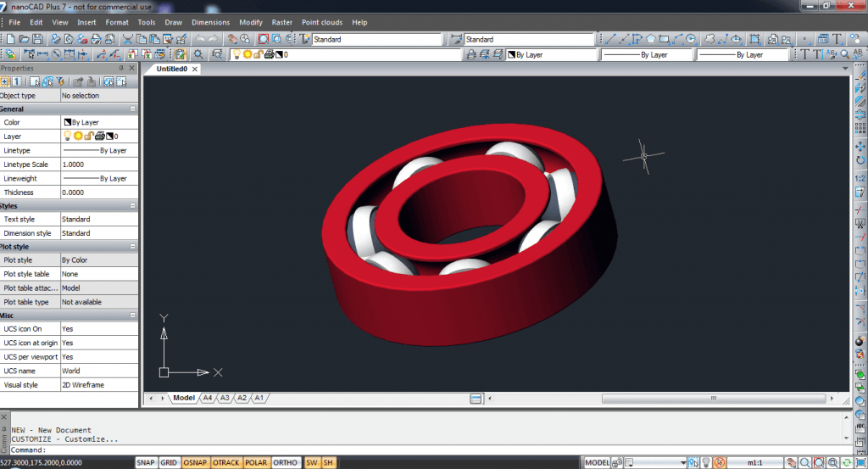Screen dimensions: 868x469
Task: Select the Rectangle drawing tool
Action: (665, 39)
